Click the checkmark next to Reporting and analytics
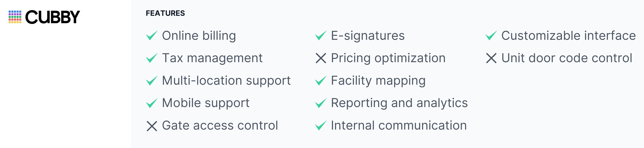The height and width of the screenshot is (148, 644). tap(321, 103)
